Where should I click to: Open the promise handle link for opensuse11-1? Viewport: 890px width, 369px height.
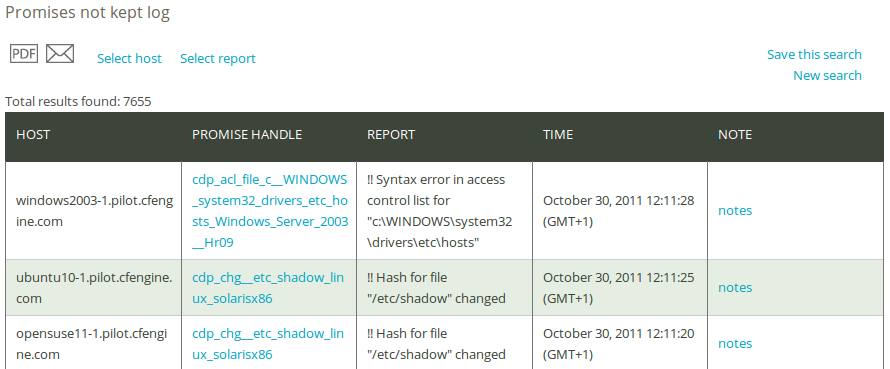coord(268,343)
